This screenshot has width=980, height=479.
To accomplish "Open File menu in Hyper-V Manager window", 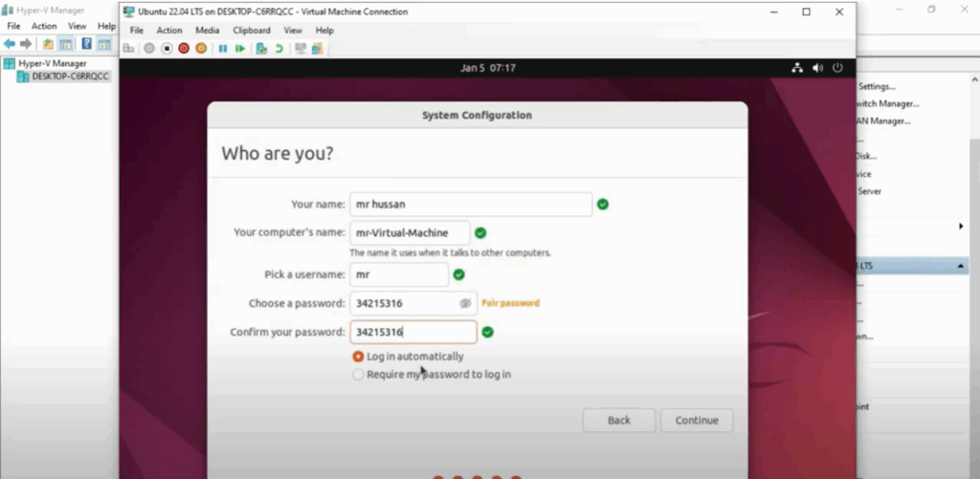I will coord(13,26).
